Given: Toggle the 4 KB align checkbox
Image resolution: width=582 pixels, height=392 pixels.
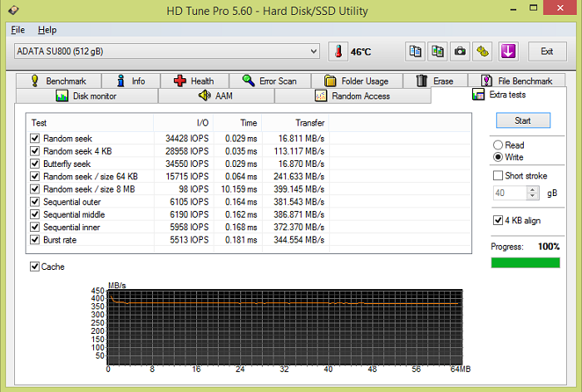Looking at the screenshot, I should coord(498,220).
